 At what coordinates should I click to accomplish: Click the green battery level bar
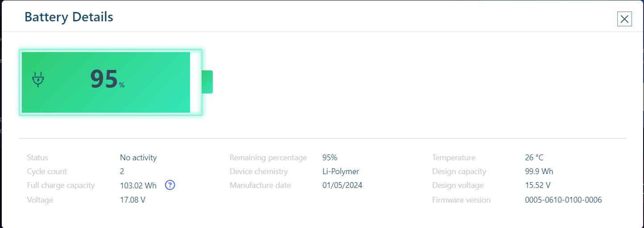pos(106,82)
